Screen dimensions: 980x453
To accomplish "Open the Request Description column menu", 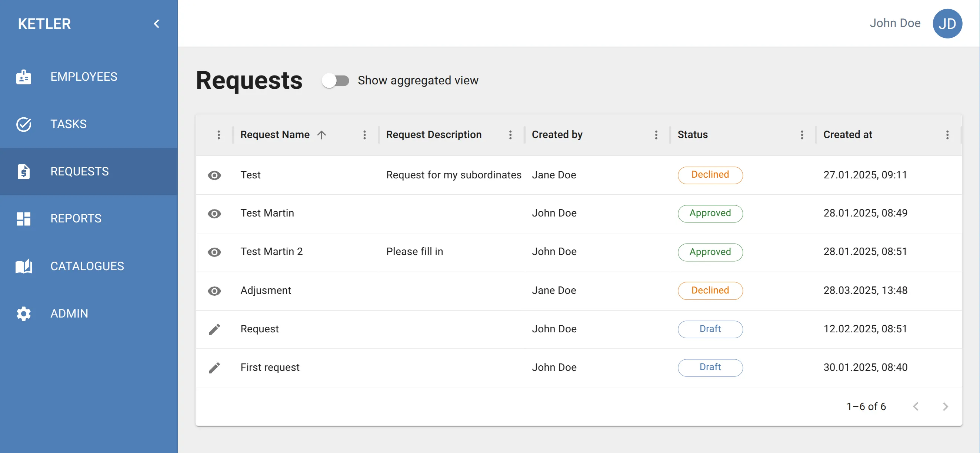I will click(510, 135).
